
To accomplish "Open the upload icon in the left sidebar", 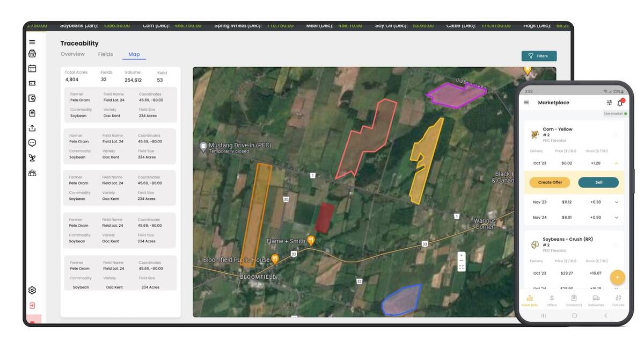I will pyautogui.click(x=32, y=128).
